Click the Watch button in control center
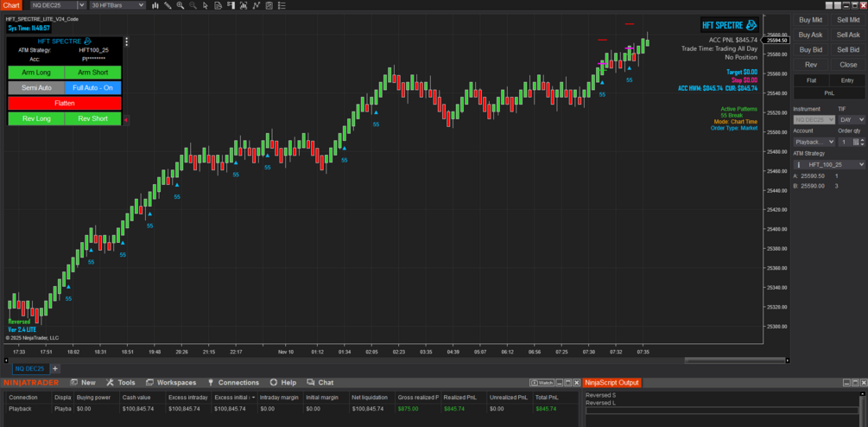The height and width of the screenshot is (427, 868). (542, 383)
